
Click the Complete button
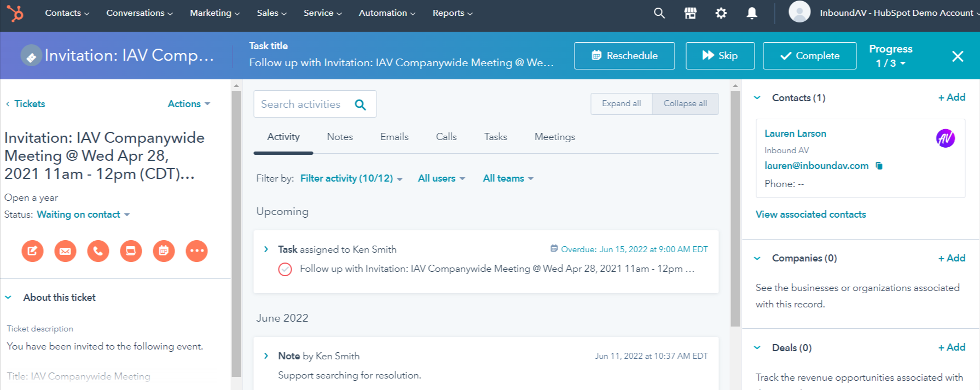point(809,56)
